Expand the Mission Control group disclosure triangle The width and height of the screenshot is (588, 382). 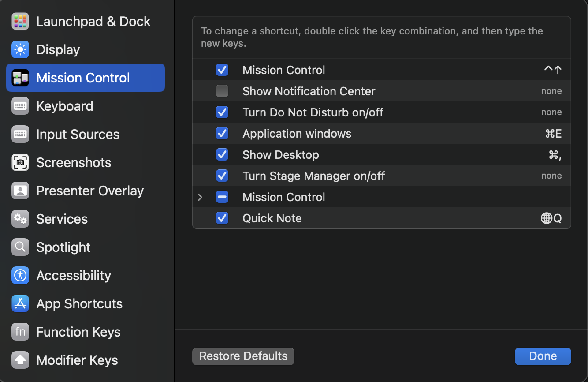[201, 197]
